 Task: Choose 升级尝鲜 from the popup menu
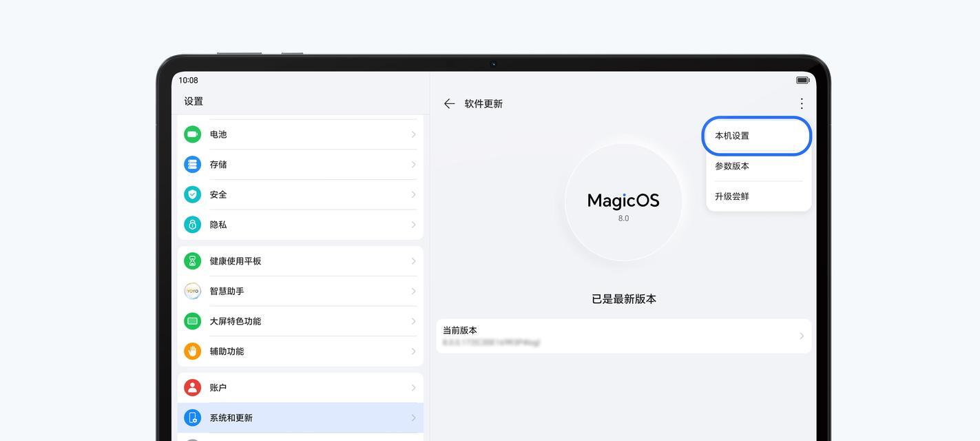758,196
